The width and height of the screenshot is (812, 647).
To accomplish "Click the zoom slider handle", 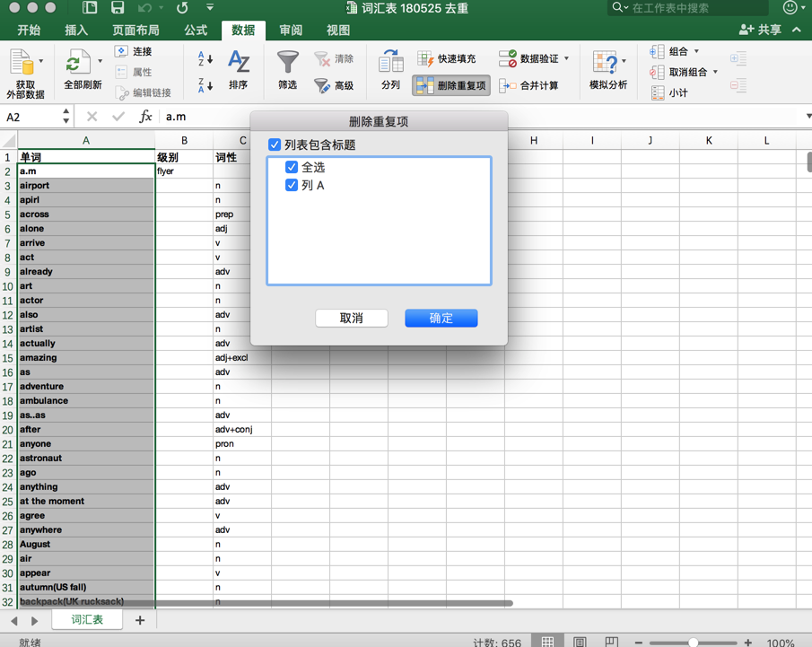I will click(x=694, y=643).
